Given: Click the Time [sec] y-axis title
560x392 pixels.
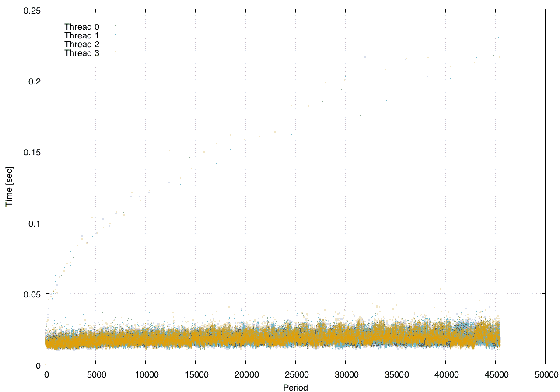Looking at the screenshot, I should coord(9,187).
